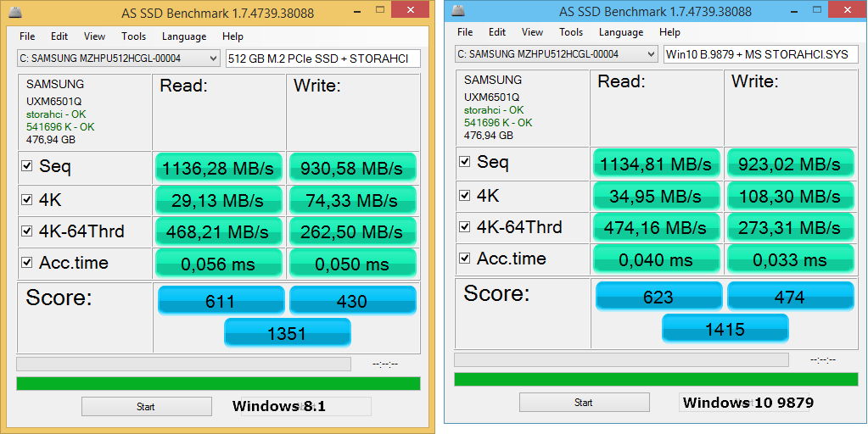
Task: Open Edit menu in Windows 8.1 window
Action: point(59,36)
